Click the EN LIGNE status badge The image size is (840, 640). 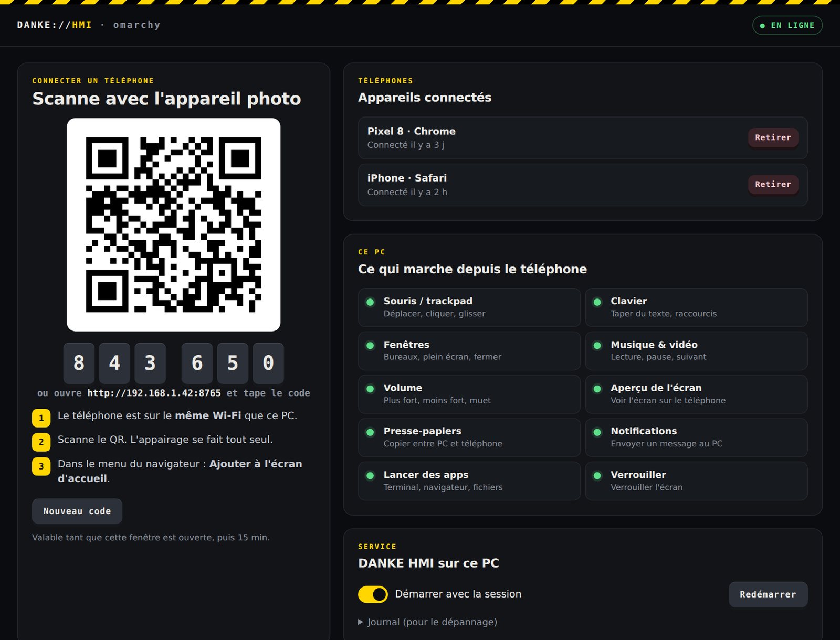click(787, 25)
